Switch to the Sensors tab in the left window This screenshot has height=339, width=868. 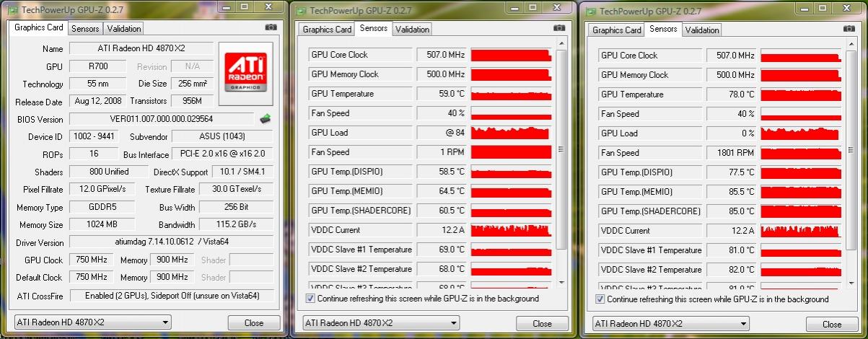pyautogui.click(x=85, y=29)
